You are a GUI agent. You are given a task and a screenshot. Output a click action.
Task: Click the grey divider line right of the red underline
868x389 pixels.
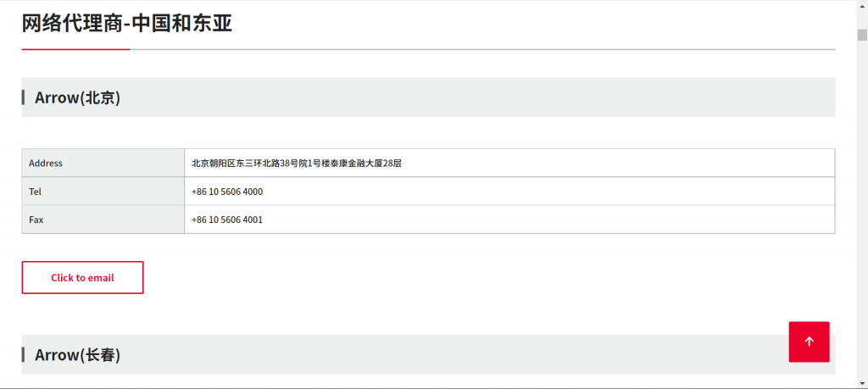pos(483,49)
